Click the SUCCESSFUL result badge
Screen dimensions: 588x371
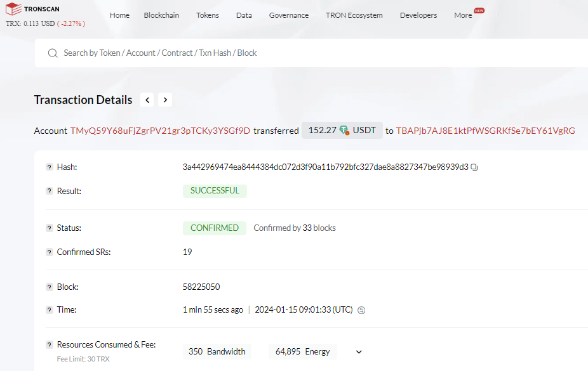pos(215,191)
